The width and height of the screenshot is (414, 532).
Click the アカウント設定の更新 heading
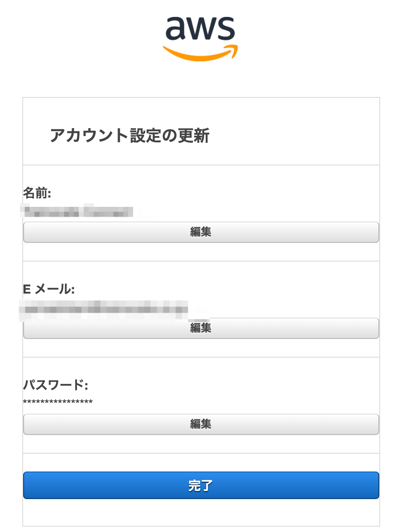[130, 135]
